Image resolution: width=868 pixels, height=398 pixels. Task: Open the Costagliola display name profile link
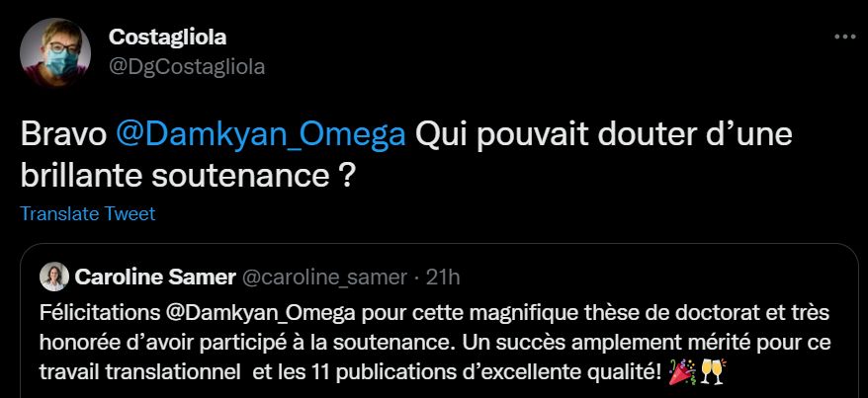tap(167, 38)
